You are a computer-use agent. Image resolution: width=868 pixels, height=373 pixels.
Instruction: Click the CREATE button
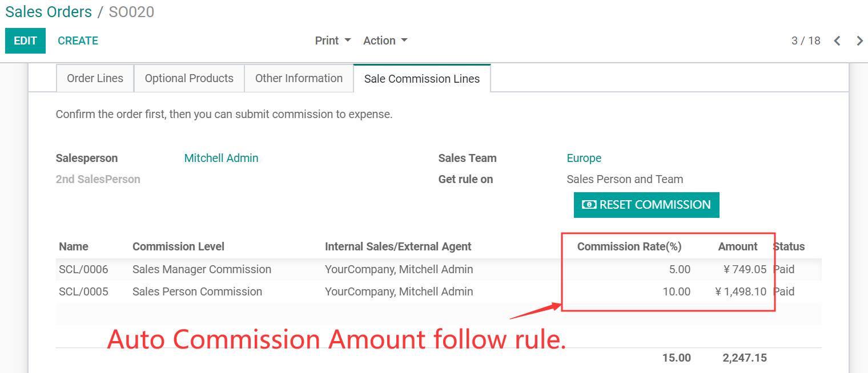tap(78, 40)
